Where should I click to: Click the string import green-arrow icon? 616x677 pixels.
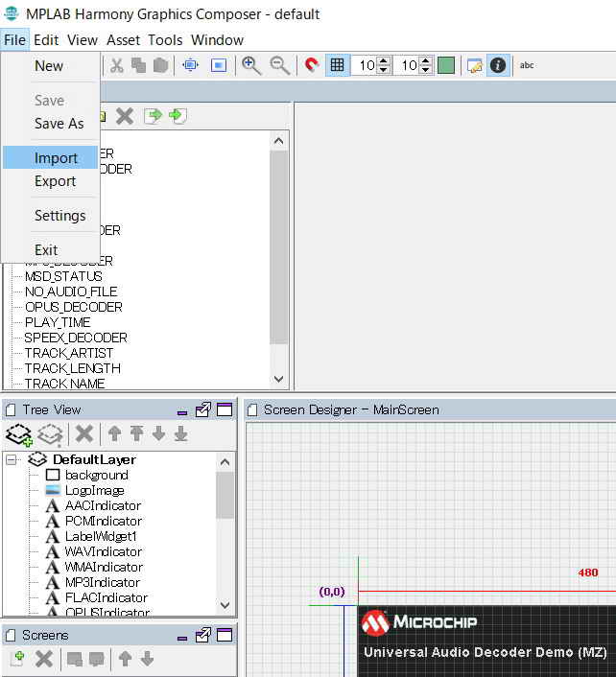(x=178, y=116)
